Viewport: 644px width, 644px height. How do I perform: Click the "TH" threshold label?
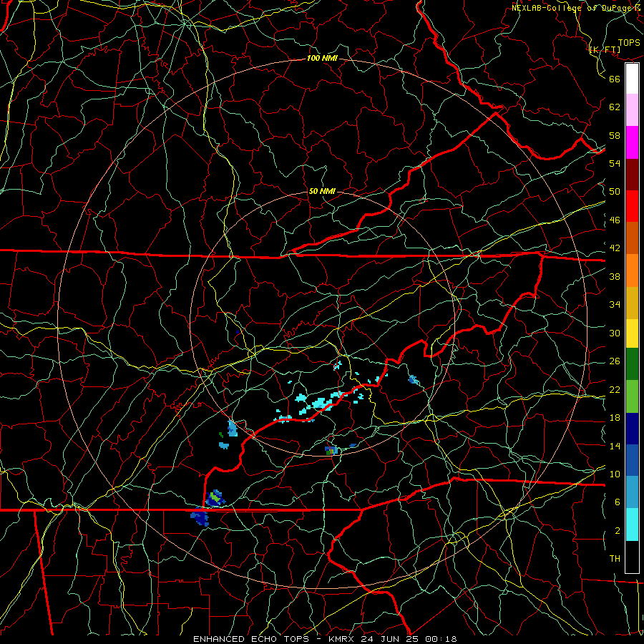tap(615, 559)
